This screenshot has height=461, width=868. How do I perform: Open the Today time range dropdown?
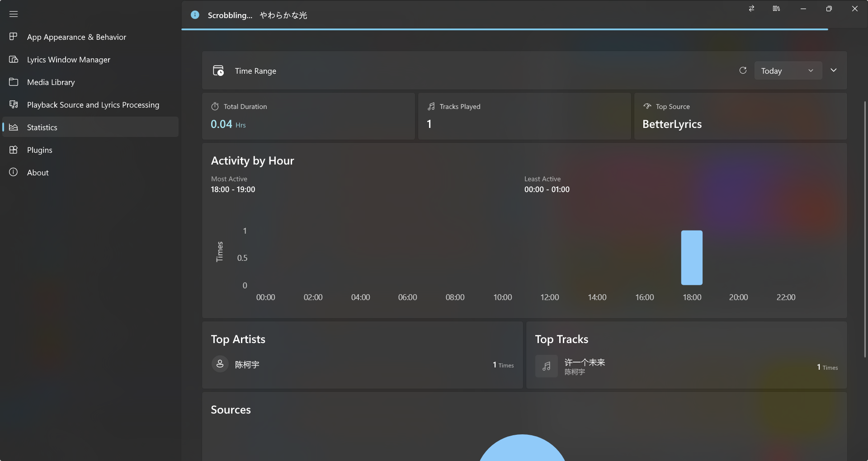coord(788,71)
